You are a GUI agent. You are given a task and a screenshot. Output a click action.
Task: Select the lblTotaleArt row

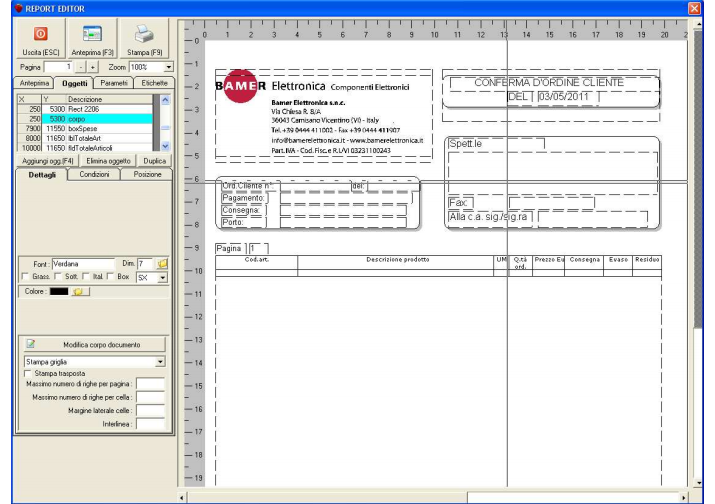coord(85,138)
